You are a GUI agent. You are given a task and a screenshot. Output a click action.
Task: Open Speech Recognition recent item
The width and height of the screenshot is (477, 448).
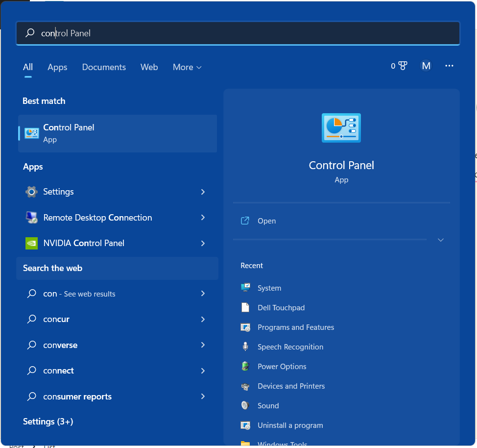click(x=290, y=347)
